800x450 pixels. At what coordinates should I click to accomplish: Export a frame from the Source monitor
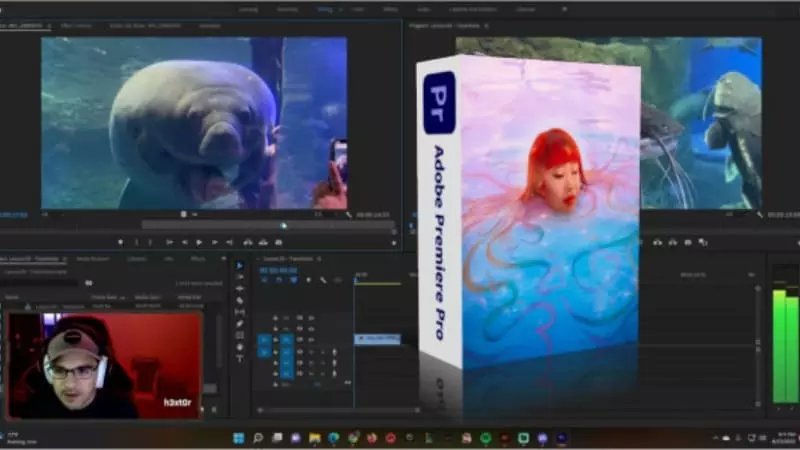click(279, 243)
